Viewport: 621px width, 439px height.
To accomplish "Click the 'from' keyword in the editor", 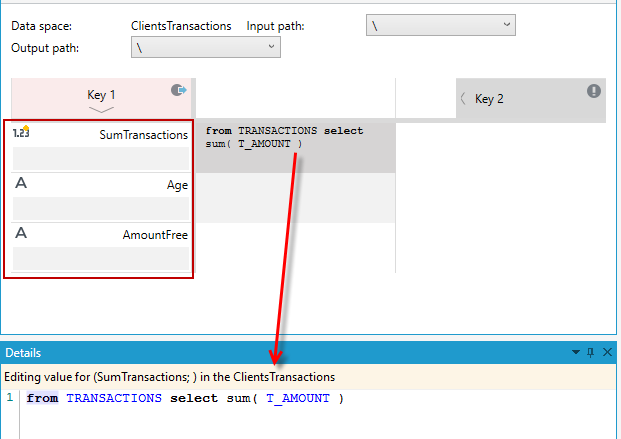I will (x=42, y=398).
